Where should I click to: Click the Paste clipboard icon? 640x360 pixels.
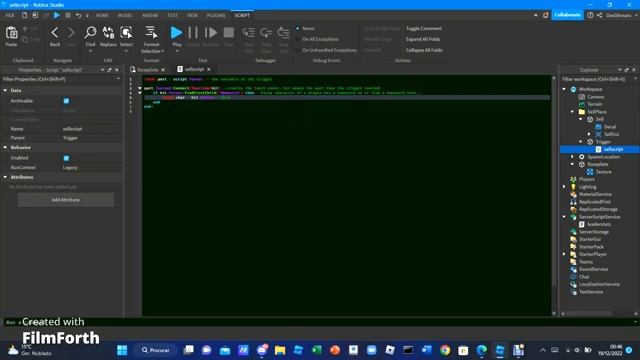coord(11,33)
